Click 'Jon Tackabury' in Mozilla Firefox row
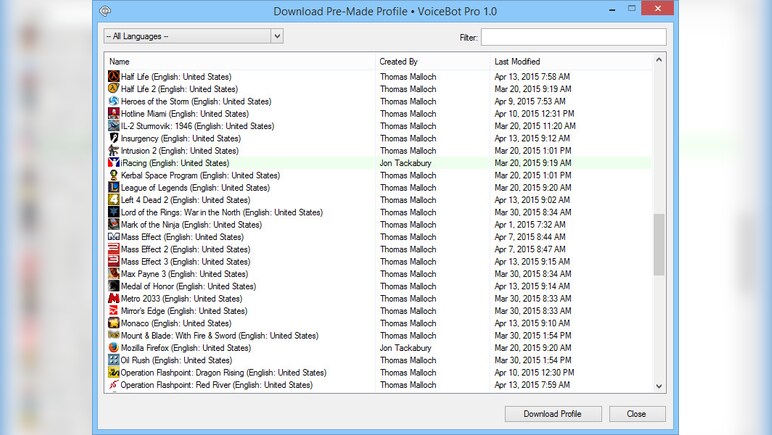This screenshot has height=435, width=772. (x=405, y=348)
